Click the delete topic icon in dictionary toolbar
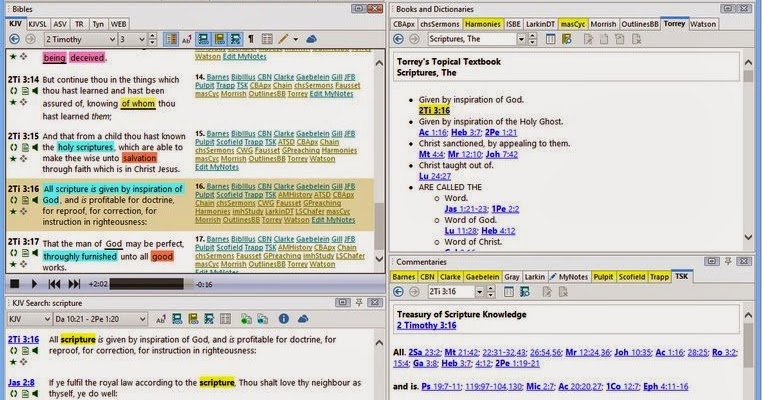 point(636,39)
